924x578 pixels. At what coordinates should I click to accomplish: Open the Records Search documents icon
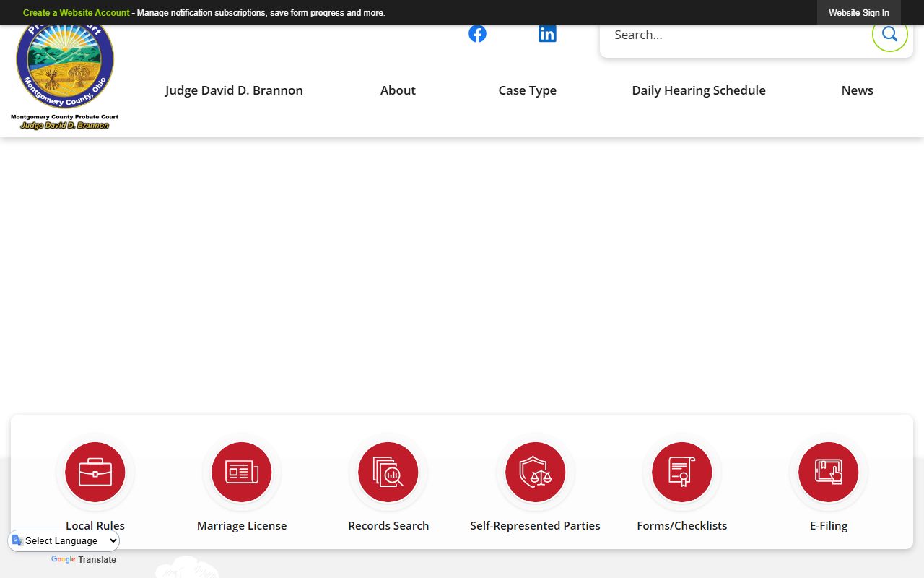tap(388, 472)
